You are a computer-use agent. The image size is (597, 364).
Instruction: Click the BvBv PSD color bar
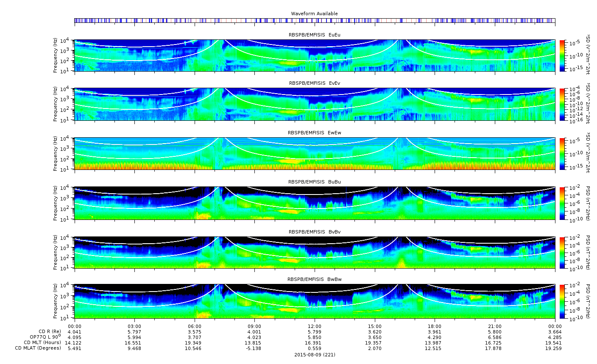pos(562,252)
